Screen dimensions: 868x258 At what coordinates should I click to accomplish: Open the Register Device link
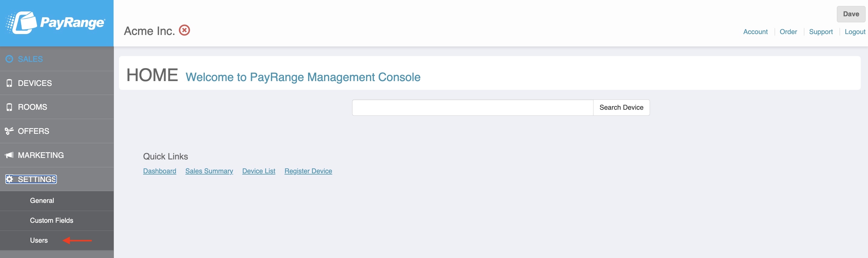[308, 171]
